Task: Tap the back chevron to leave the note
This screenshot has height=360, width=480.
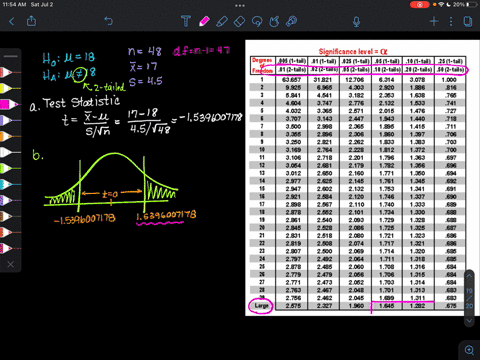Action: click(12, 22)
